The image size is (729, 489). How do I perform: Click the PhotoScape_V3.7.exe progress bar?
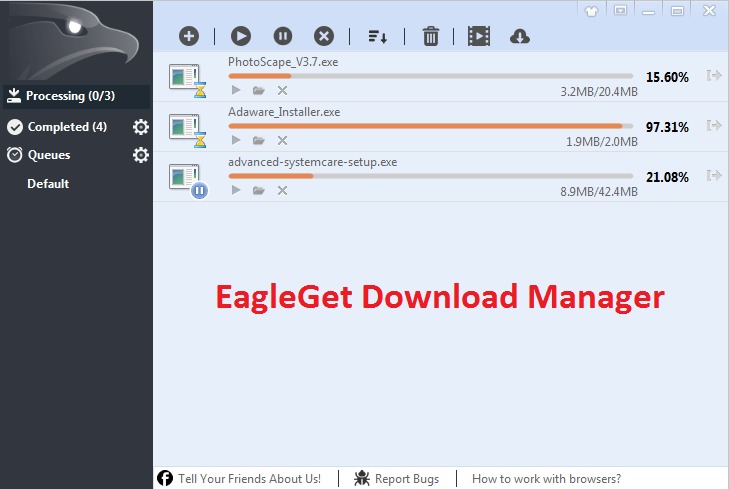[x=431, y=76]
